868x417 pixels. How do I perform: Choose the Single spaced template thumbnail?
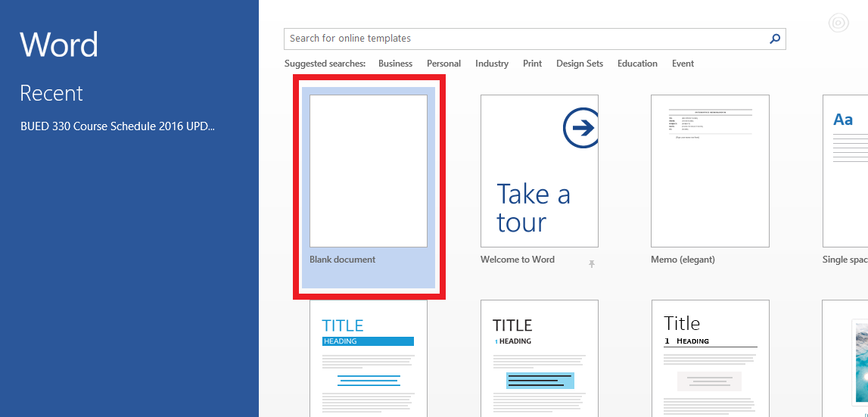click(x=845, y=171)
